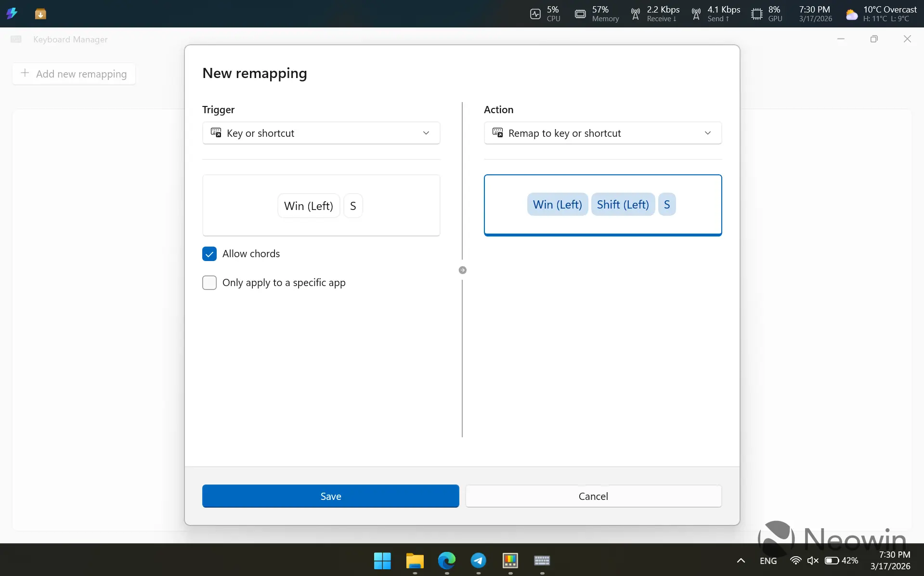Viewport: 924px width, 576px height.
Task: Show hidden system tray icons
Action: tap(741, 561)
